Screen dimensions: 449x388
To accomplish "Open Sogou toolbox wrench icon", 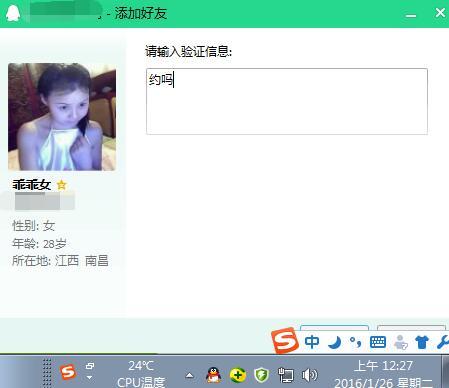I will [x=443, y=342].
